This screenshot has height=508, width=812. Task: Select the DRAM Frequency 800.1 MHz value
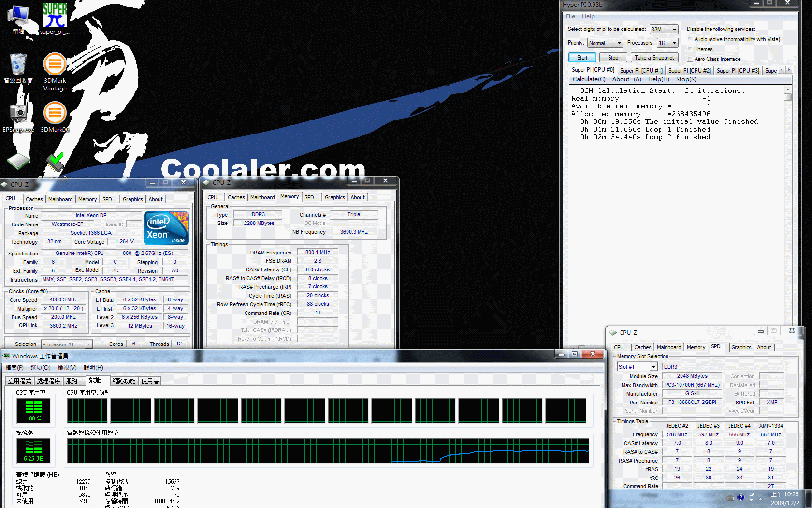tap(318, 253)
